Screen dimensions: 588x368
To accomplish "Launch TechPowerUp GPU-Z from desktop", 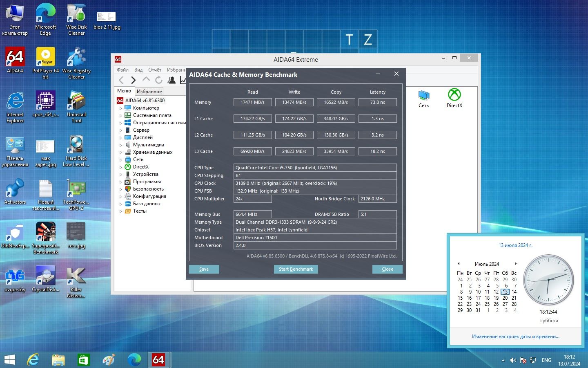I will [76, 194].
